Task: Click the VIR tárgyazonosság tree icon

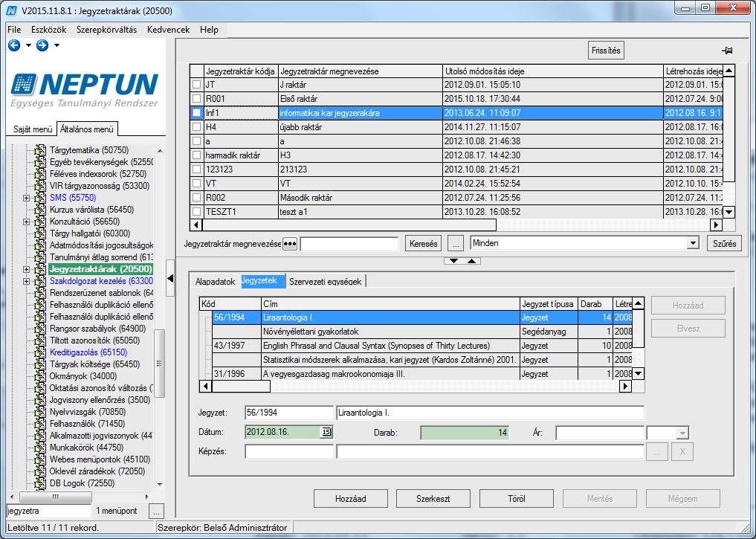Action: pos(40,186)
